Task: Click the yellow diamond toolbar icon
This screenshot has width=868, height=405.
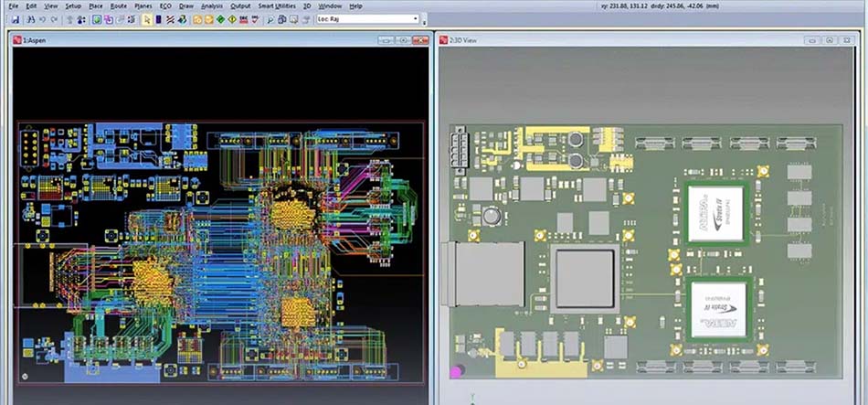Action: point(232,19)
